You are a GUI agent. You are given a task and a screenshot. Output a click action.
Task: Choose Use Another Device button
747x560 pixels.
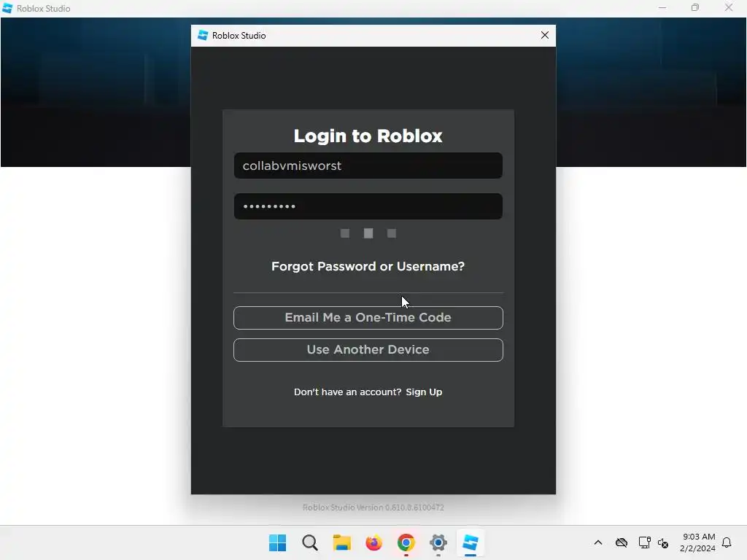coord(368,349)
